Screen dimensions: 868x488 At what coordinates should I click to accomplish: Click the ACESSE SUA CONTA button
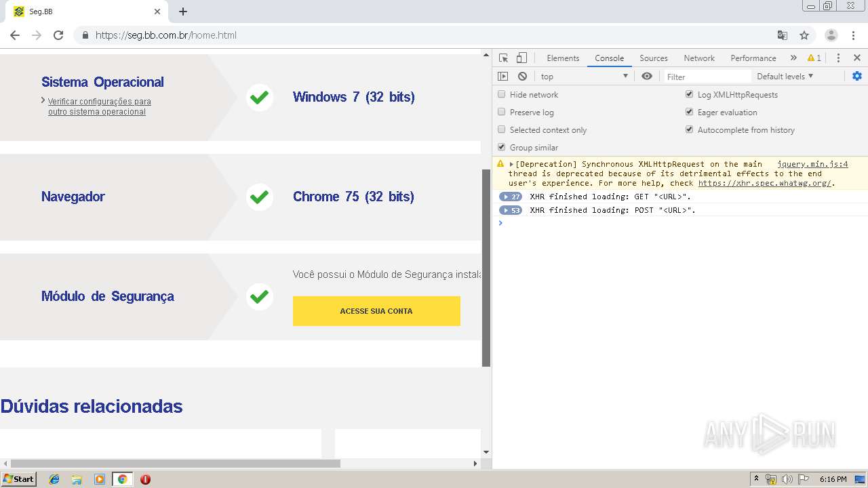(376, 311)
